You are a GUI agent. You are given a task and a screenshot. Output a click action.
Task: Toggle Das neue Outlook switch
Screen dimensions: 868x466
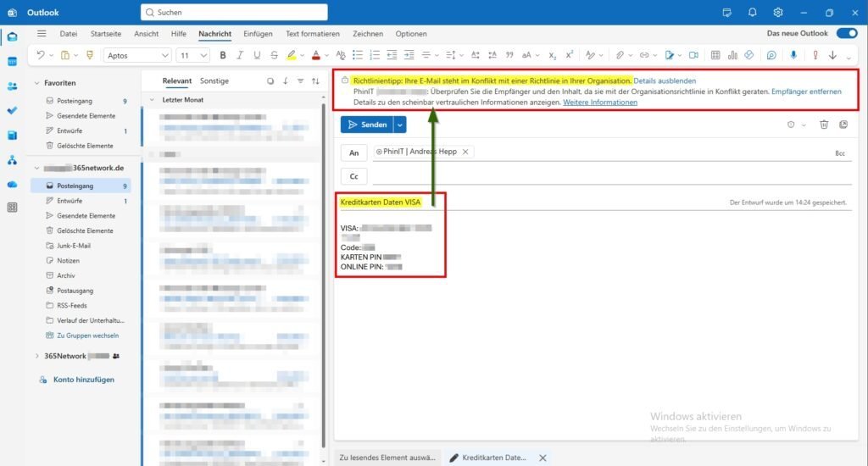click(x=846, y=33)
